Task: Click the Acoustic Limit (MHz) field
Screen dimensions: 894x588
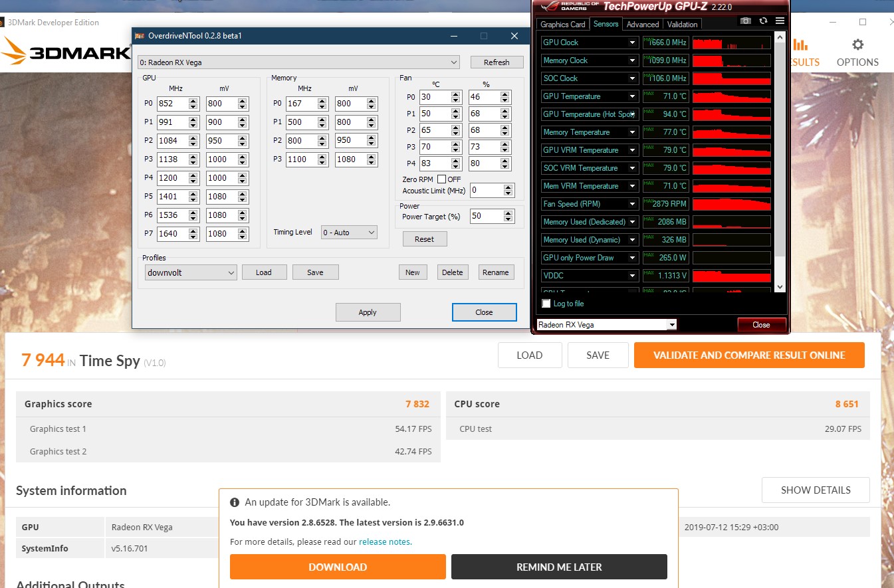Action: 487,191
